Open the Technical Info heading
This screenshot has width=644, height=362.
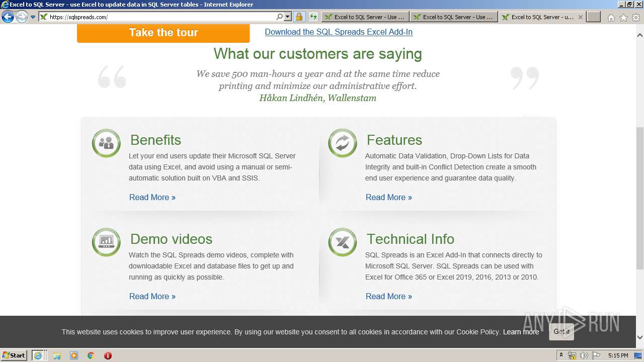pyautogui.click(x=410, y=239)
